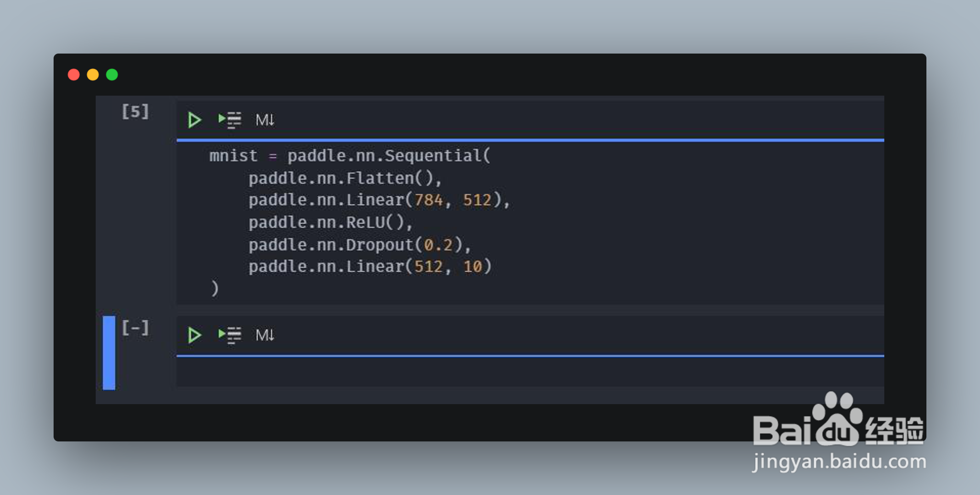The width and height of the screenshot is (980, 495).
Task: Open the jingyan.baidu.com watermark link
Action: pos(839,462)
